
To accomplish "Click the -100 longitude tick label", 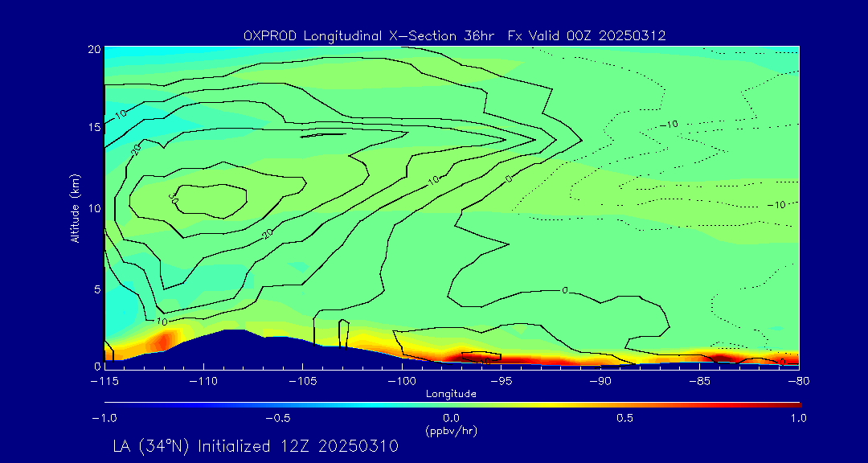I will tap(401, 382).
